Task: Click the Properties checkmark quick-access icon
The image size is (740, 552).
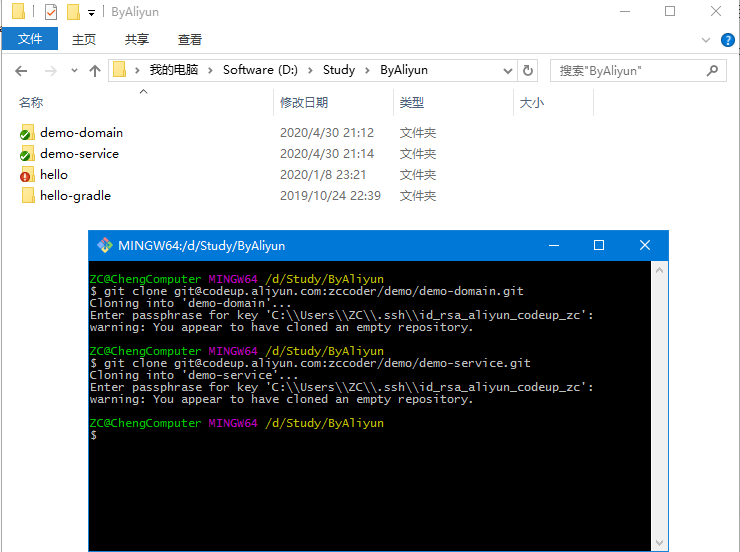Action: coord(50,12)
